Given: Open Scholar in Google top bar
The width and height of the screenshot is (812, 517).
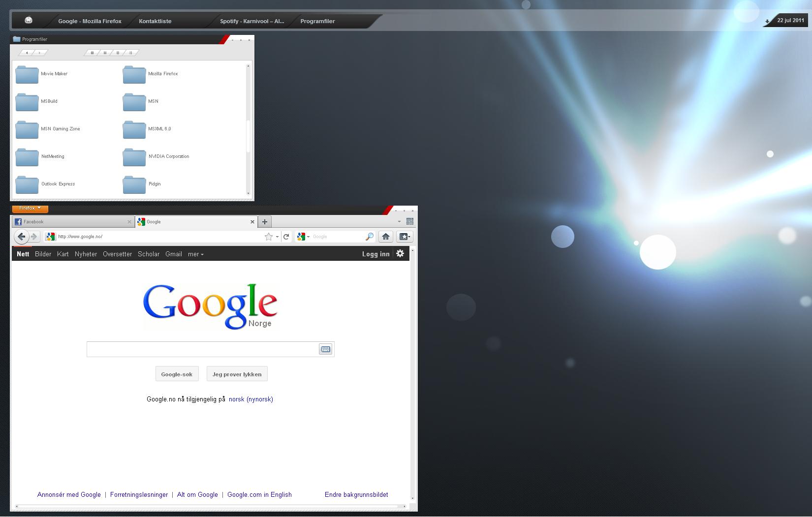Looking at the screenshot, I should click(149, 254).
